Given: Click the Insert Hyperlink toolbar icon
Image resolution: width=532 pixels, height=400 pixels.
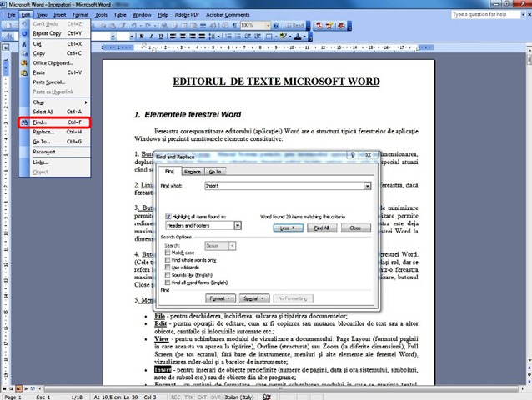Looking at the screenshot, I should pyautogui.click(x=164, y=26).
